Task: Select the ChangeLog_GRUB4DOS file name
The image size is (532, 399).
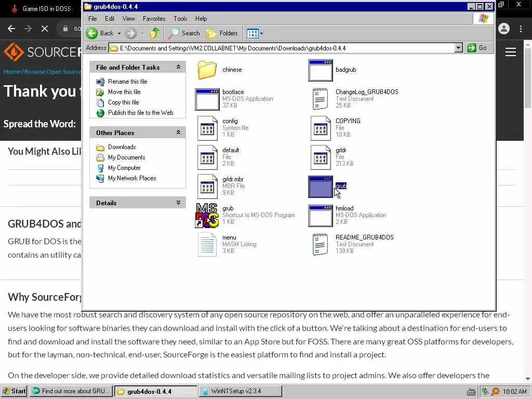Action: pos(367,92)
